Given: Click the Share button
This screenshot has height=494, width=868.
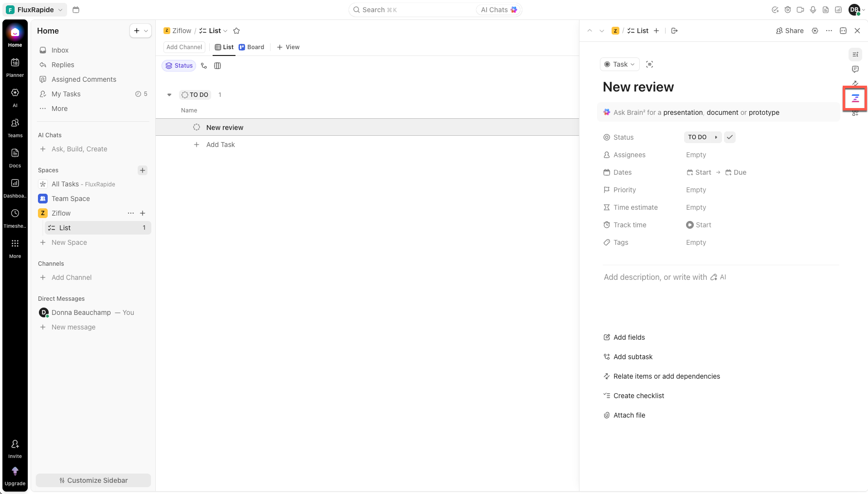Looking at the screenshot, I should tap(790, 31).
